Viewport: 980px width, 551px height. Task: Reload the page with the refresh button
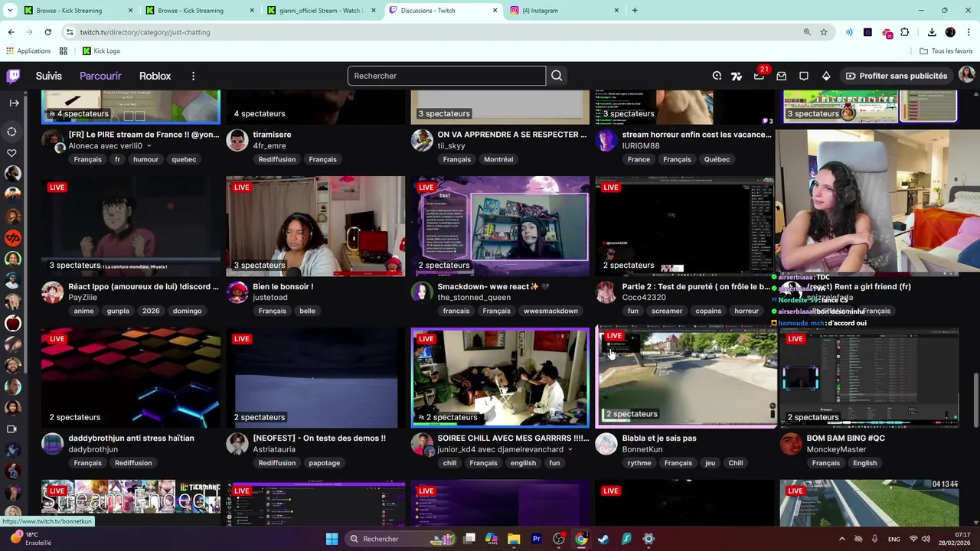click(47, 32)
